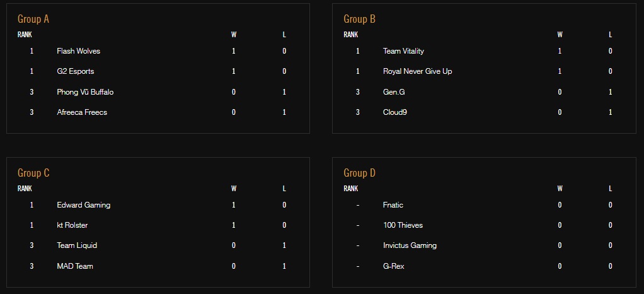The width and height of the screenshot is (644, 294).
Task: Open Afreeca Freecs team entry
Action: point(82,112)
